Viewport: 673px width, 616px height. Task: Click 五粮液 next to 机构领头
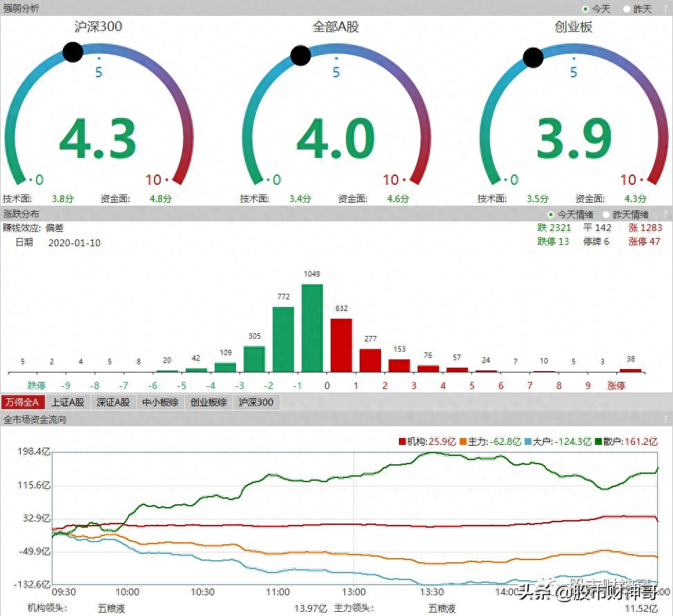112,608
